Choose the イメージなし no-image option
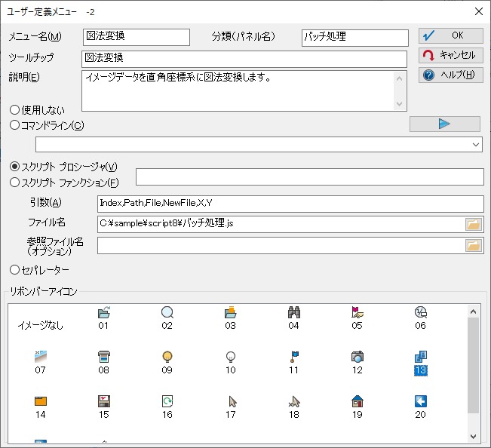 click(41, 325)
